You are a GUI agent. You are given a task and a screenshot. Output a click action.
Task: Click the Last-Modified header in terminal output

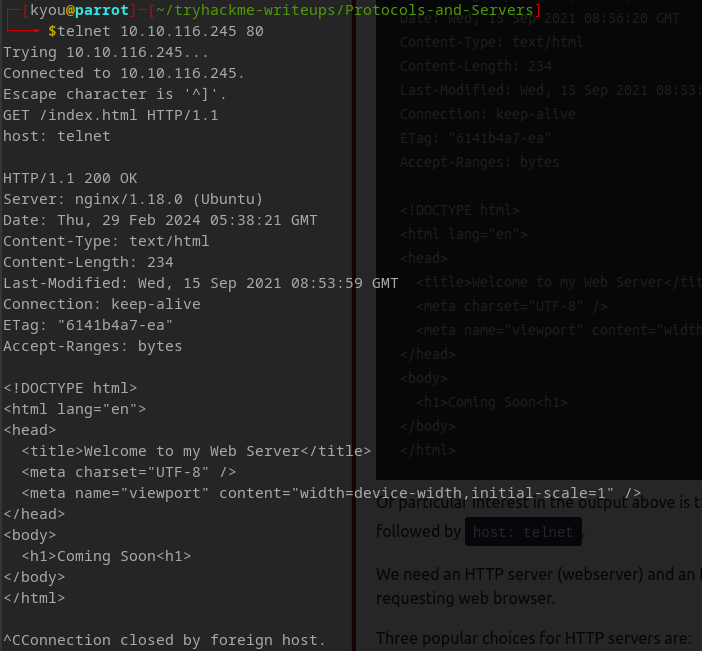click(200, 283)
